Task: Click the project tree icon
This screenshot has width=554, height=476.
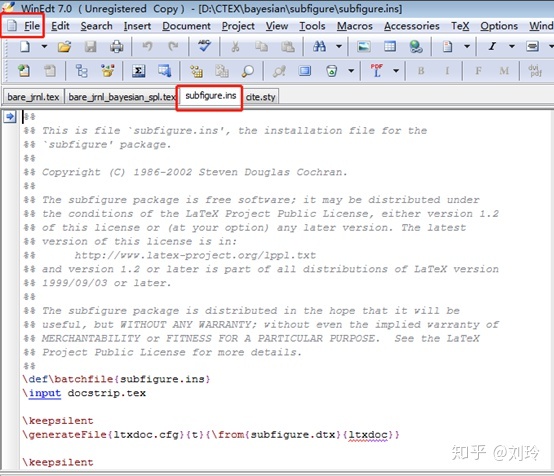Action: pyautogui.click(x=82, y=71)
